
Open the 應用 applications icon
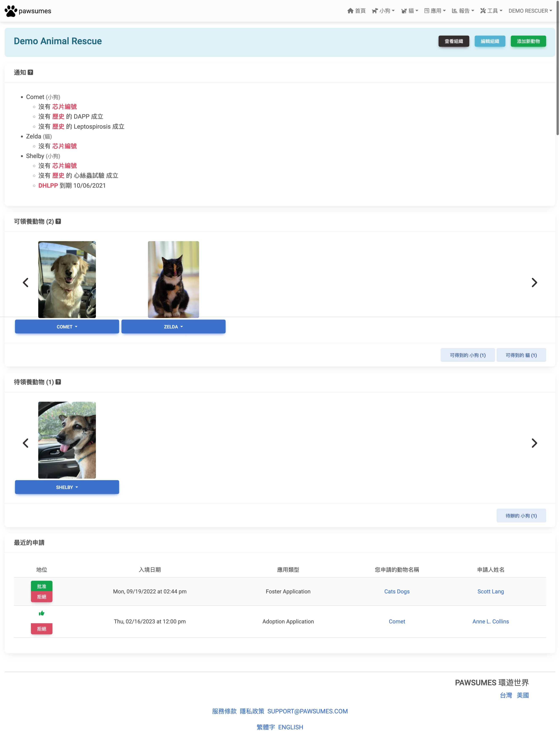428,11
